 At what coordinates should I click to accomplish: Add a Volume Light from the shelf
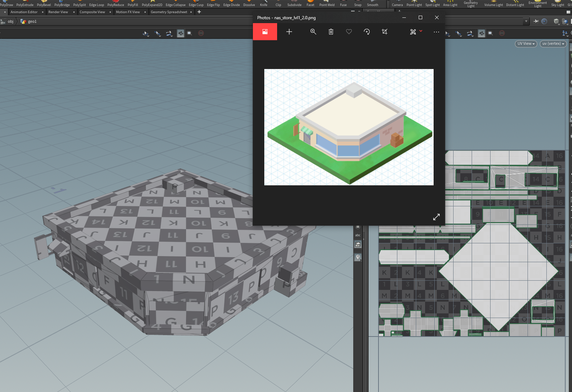click(x=493, y=4)
